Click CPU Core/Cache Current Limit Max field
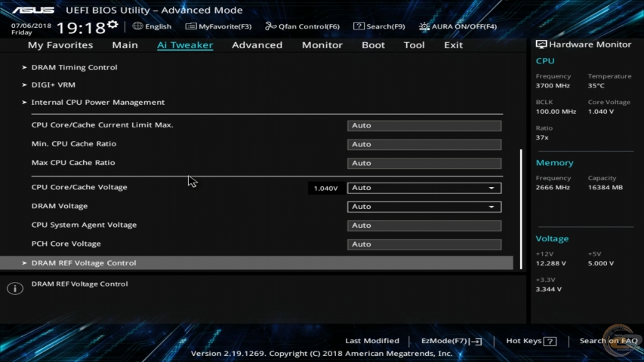 click(424, 126)
